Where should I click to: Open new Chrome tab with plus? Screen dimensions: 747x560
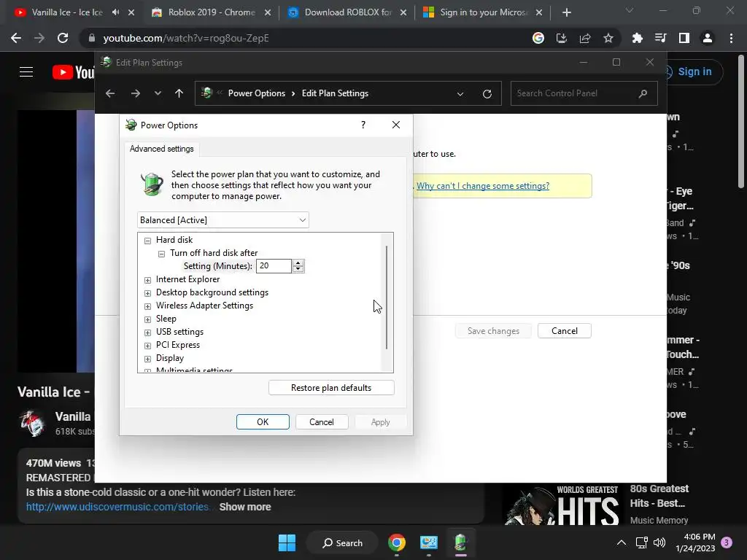tap(566, 12)
